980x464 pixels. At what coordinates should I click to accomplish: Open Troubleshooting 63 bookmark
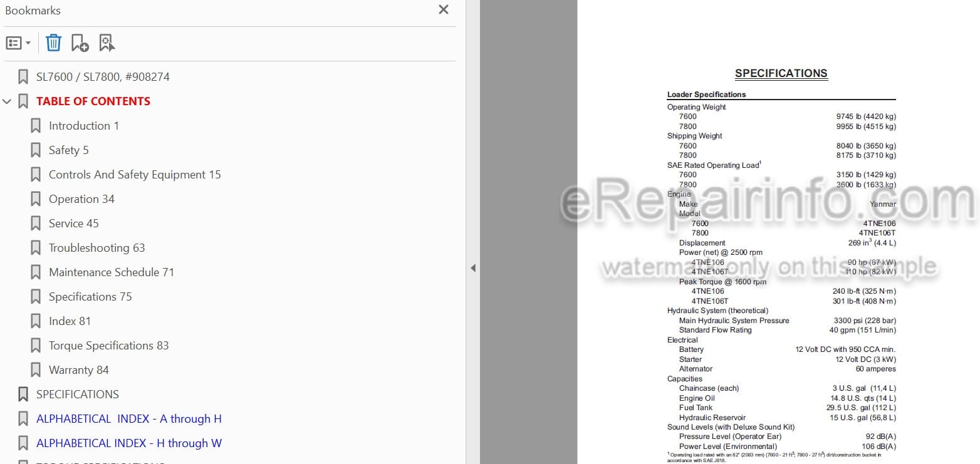point(97,248)
